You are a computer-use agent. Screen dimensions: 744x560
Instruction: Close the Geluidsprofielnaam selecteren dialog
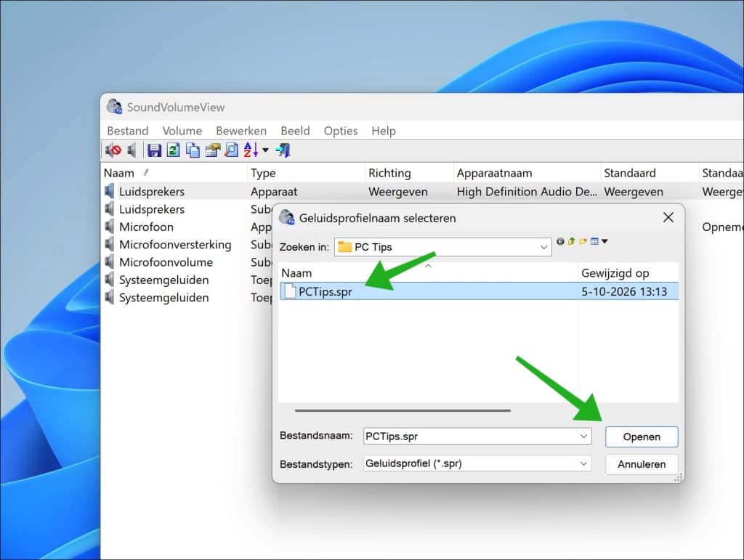[x=668, y=218]
